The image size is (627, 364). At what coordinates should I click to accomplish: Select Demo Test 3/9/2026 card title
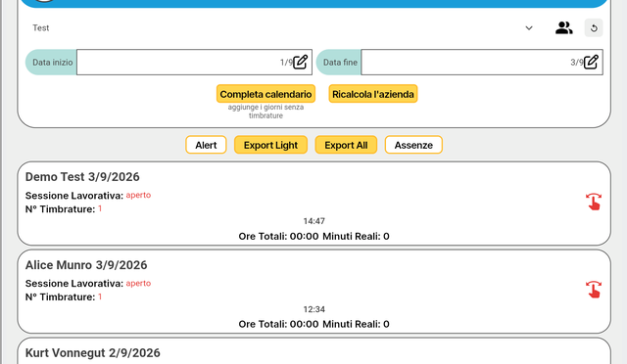82,177
